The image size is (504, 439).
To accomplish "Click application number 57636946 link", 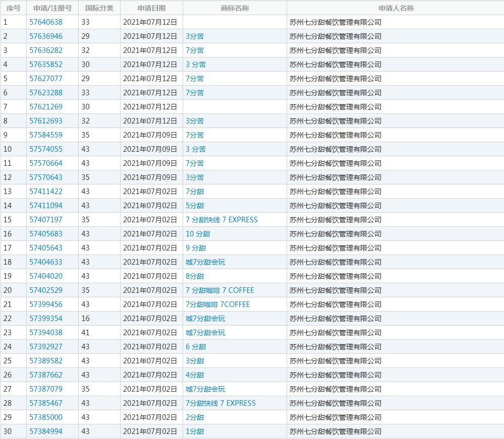I will pyautogui.click(x=46, y=36).
